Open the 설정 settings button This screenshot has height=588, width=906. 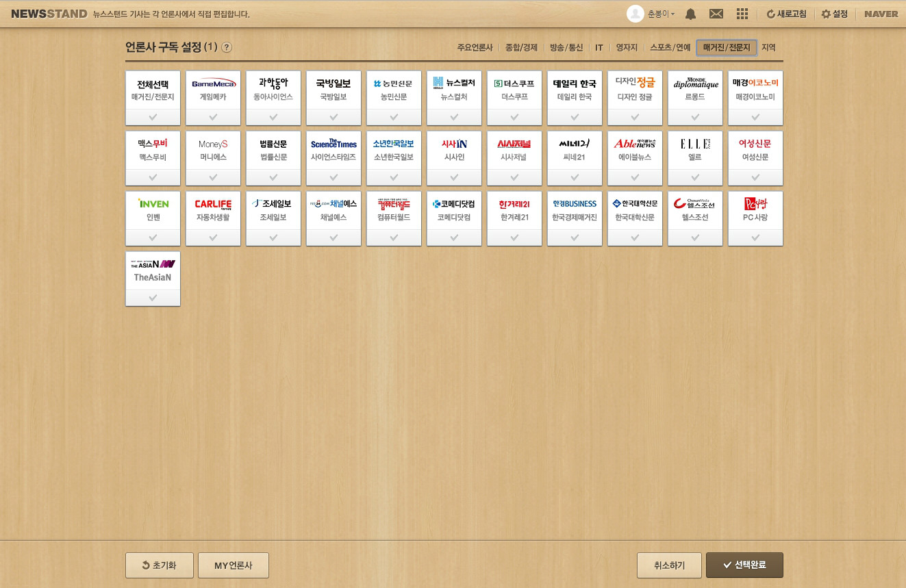point(835,14)
